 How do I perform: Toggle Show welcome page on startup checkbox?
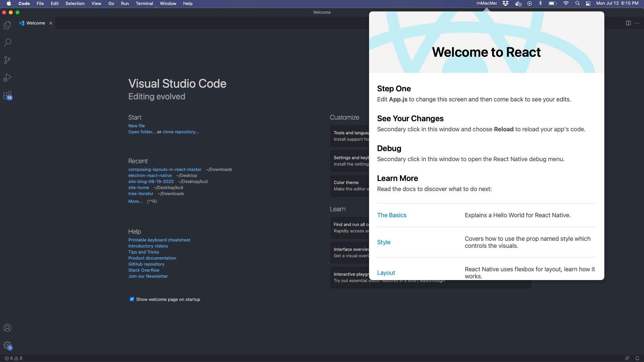pos(132,299)
